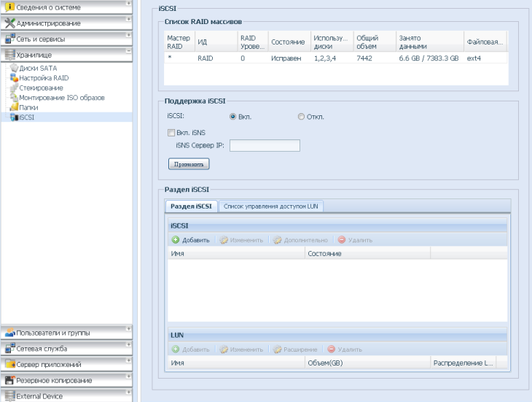Click the Состояние column header in RAID list

tap(289, 42)
